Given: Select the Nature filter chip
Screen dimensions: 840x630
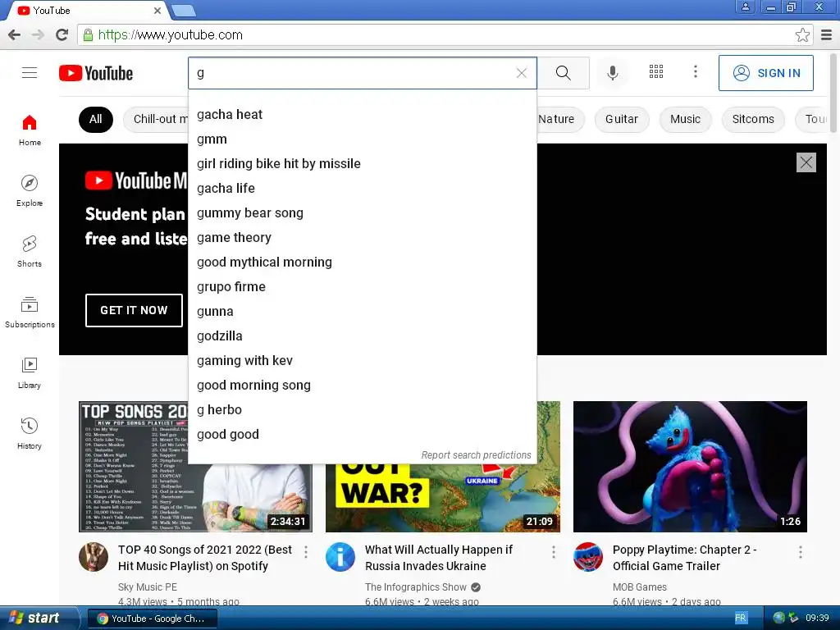Looking at the screenshot, I should 556,119.
